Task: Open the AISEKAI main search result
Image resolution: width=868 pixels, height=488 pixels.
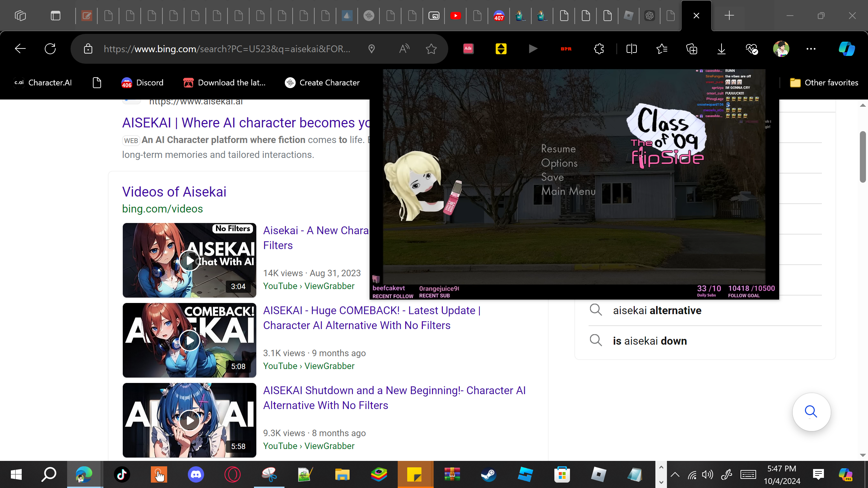Action: [246, 123]
